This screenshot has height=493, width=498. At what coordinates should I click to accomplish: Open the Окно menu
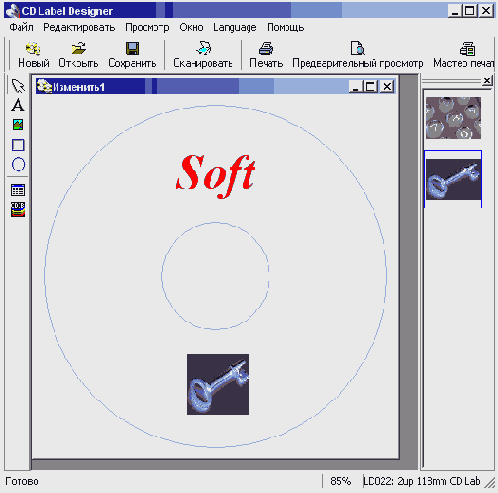191,27
